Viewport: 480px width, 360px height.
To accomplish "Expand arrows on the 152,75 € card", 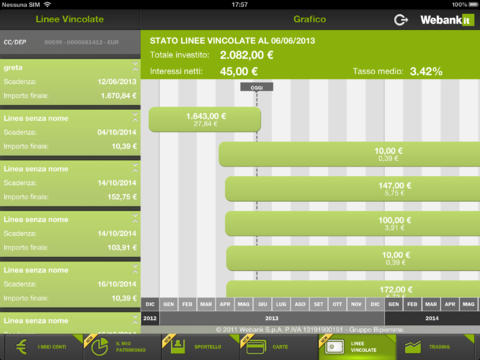I will pos(135,167).
